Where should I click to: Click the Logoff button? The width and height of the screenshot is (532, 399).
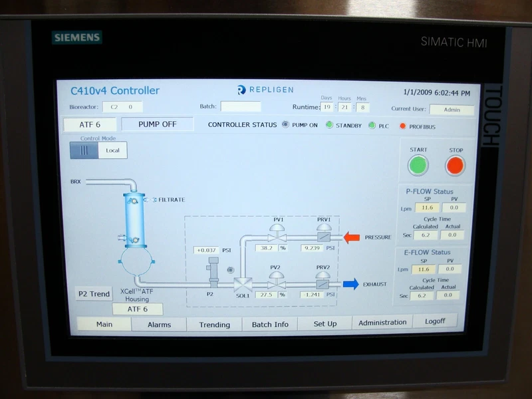coord(435,322)
